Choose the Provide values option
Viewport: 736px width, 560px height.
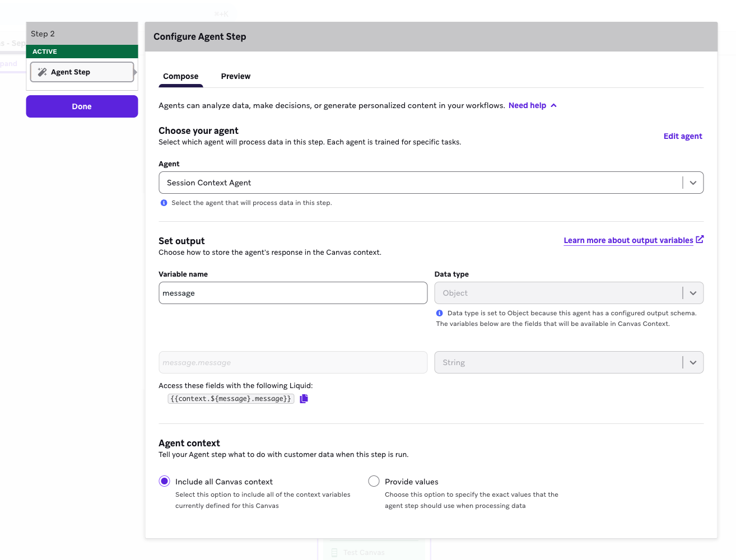point(374,481)
